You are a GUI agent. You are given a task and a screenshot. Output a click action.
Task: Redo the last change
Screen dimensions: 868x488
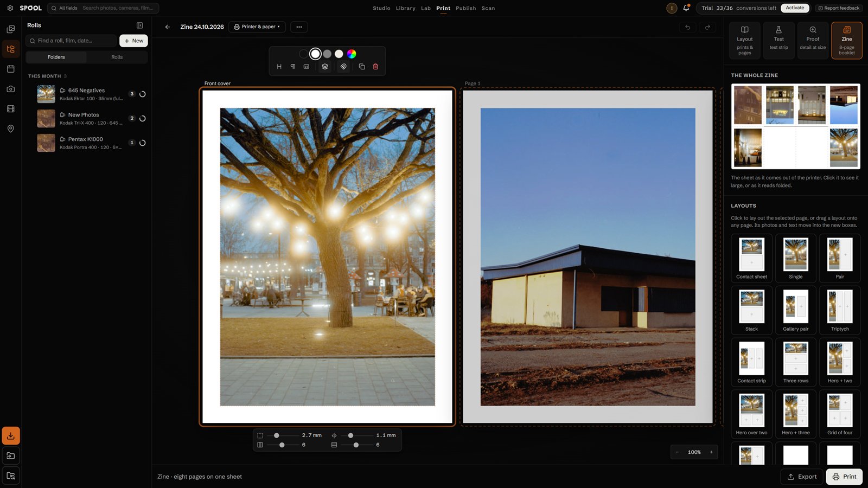point(707,27)
